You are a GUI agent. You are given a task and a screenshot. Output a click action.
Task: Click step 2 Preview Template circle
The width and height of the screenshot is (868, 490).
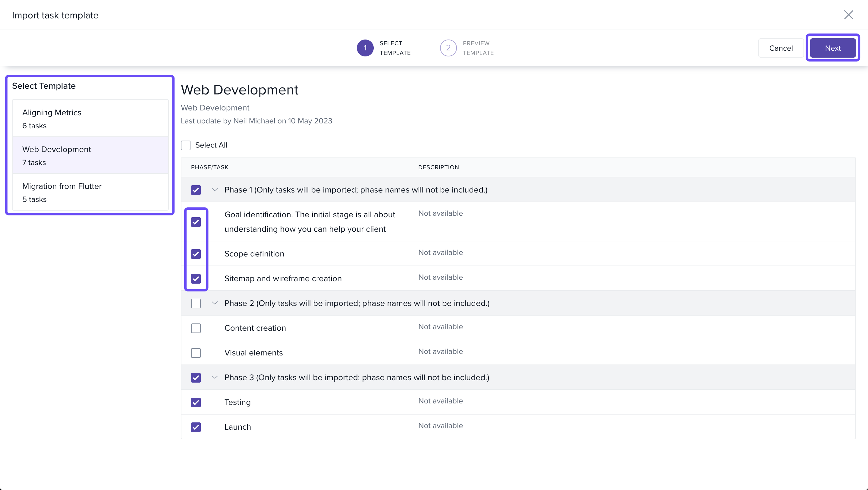(448, 48)
